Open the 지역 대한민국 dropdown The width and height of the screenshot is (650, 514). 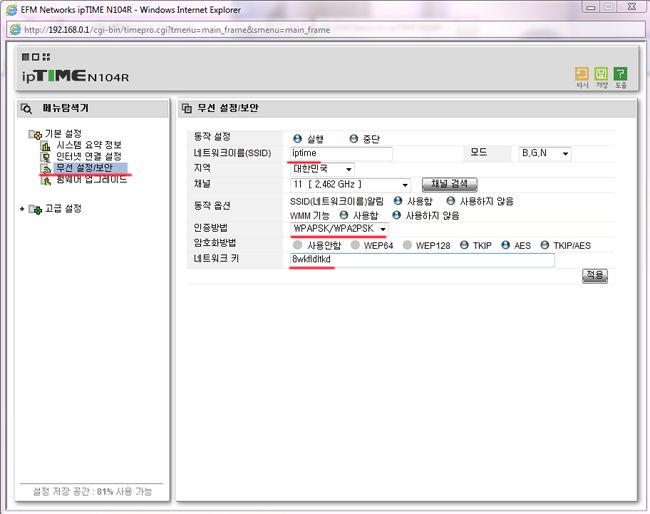point(322,169)
